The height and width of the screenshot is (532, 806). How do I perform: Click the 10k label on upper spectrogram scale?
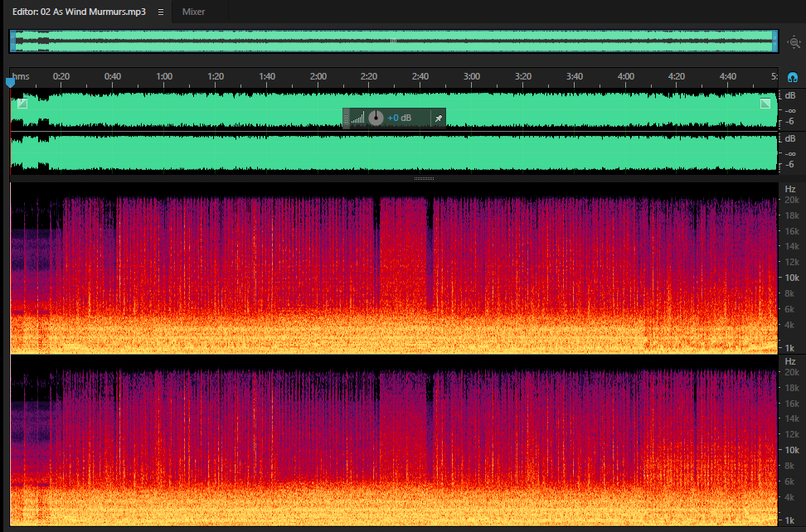792,278
